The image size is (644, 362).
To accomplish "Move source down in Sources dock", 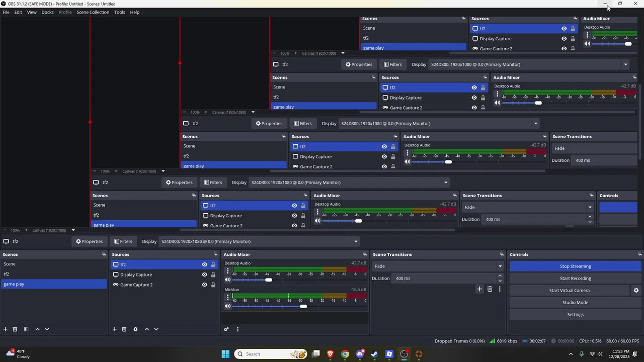I will [156, 329].
